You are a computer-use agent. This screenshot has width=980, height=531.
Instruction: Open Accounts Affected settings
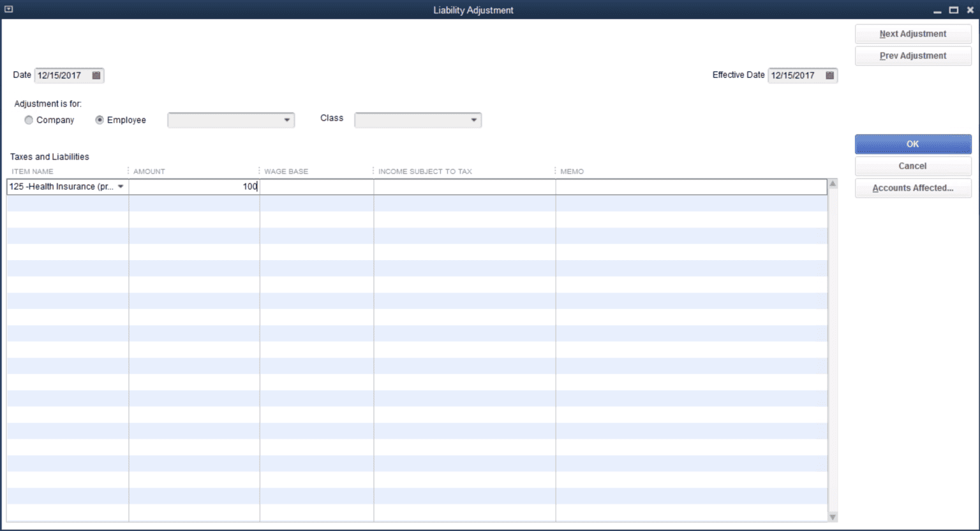pyautogui.click(x=912, y=187)
